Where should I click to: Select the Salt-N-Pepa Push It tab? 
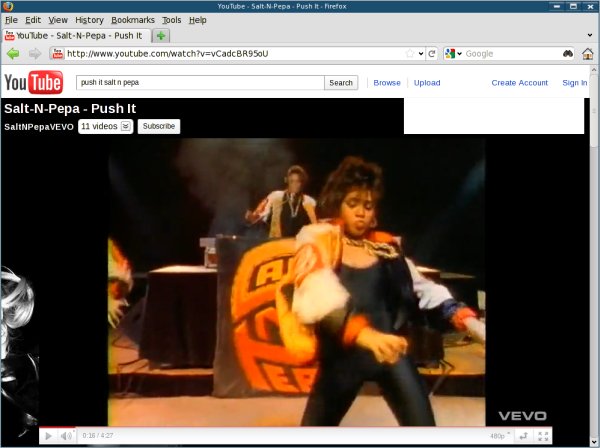coord(77,36)
